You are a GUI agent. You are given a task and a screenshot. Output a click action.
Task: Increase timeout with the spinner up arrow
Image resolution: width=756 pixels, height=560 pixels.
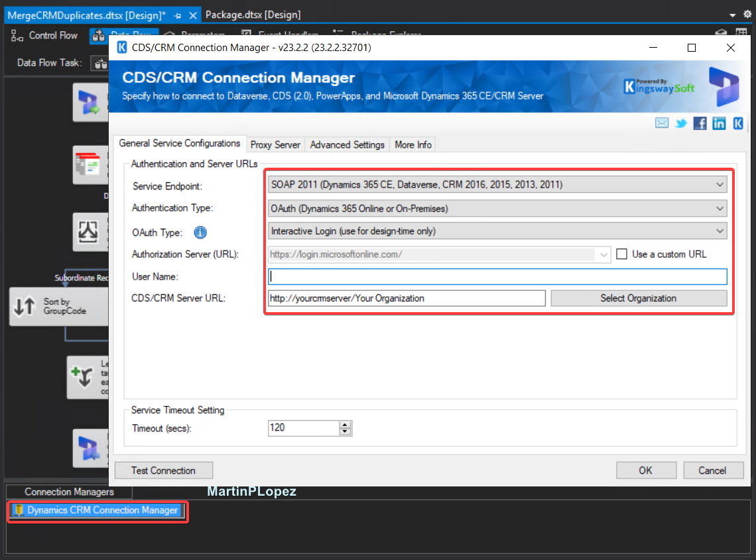pos(345,425)
